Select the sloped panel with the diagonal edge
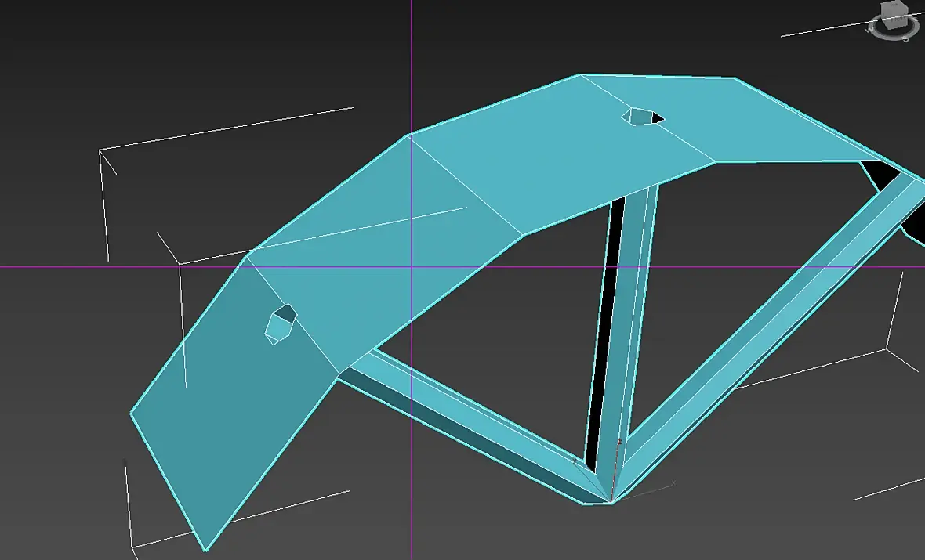Screen dimensions: 925x560 [x=383, y=247]
